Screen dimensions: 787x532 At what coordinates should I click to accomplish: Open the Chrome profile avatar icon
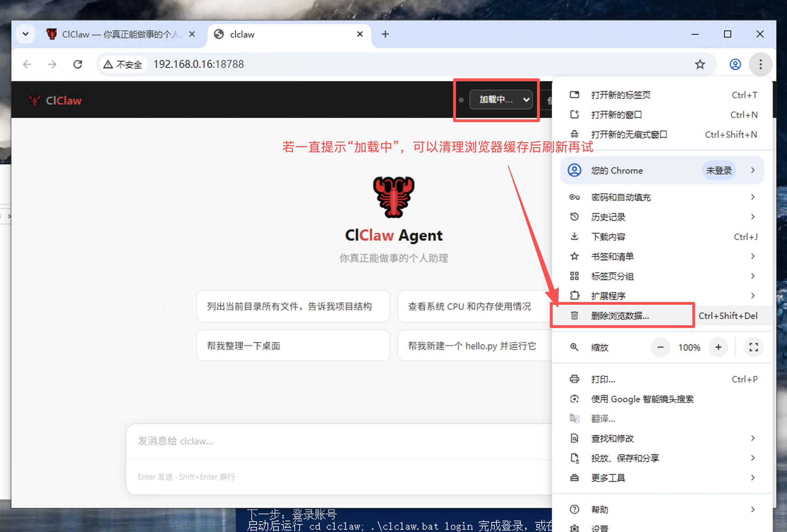[735, 64]
